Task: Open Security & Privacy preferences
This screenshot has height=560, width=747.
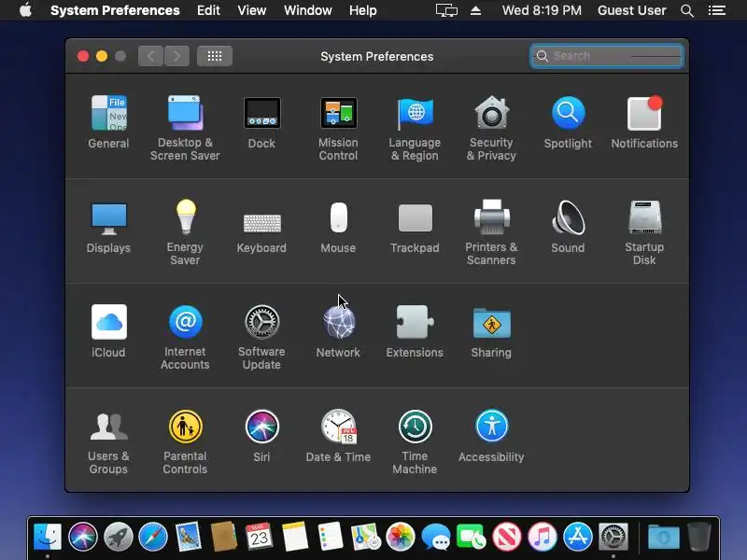Action: pos(491,128)
